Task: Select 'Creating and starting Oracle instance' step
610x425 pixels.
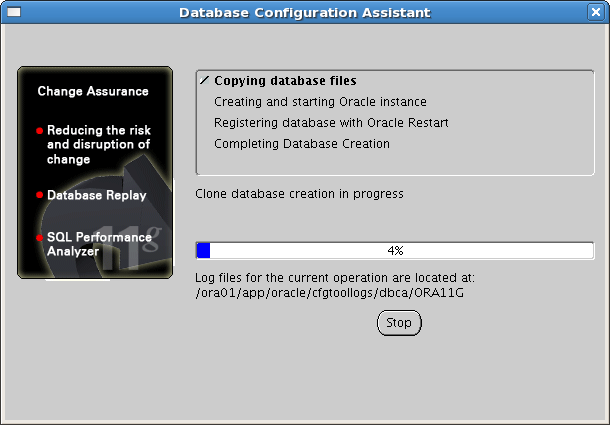Action: pyautogui.click(x=320, y=102)
